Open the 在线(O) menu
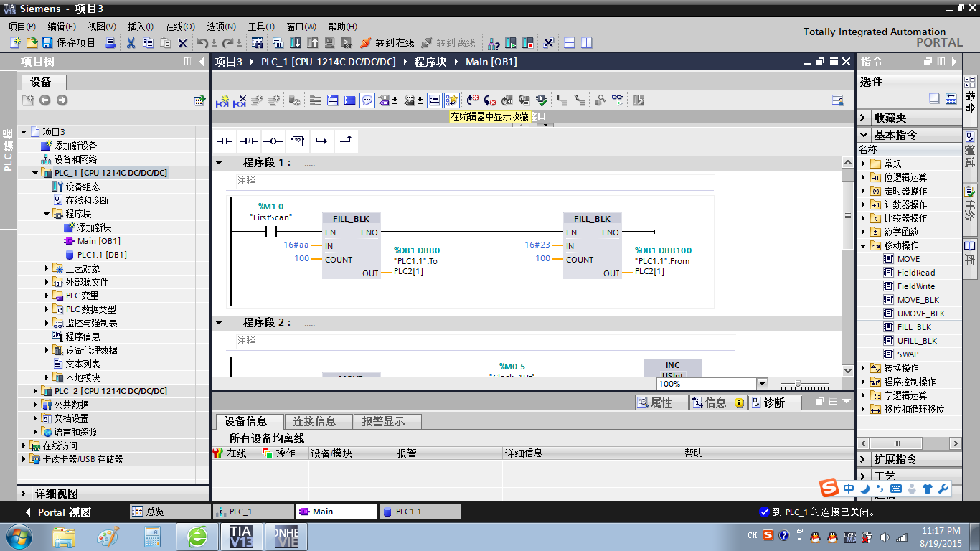 click(180, 27)
